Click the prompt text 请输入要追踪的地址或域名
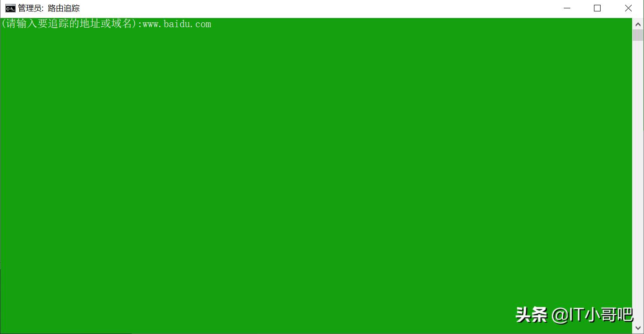This screenshot has width=644, height=334. [x=69, y=24]
